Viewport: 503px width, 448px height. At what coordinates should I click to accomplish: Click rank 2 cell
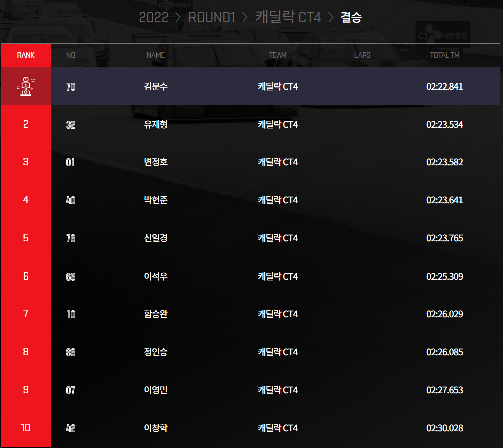26,124
